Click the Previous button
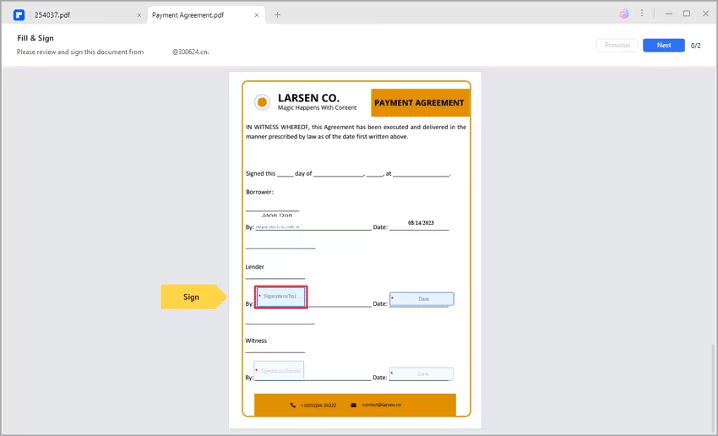This screenshot has width=718, height=436. pyautogui.click(x=617, y=45)
